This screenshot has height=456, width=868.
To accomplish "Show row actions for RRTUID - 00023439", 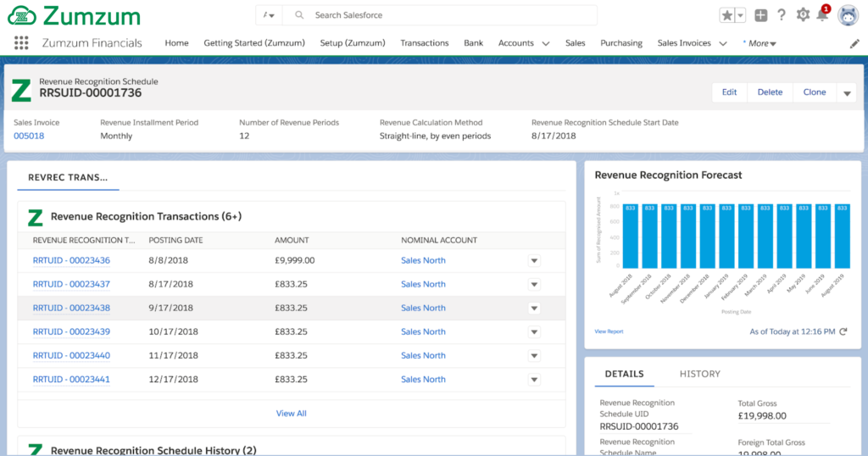I will point(534,332).
